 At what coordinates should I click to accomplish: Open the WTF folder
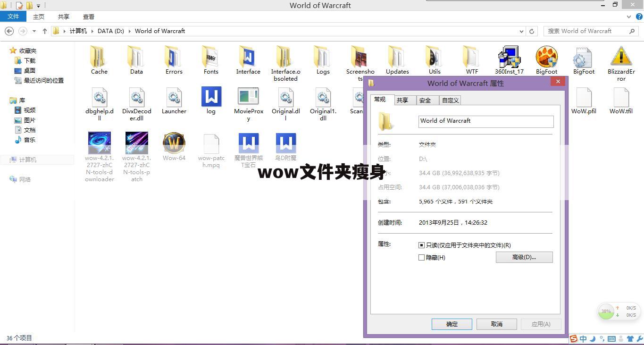click(472, 60)
